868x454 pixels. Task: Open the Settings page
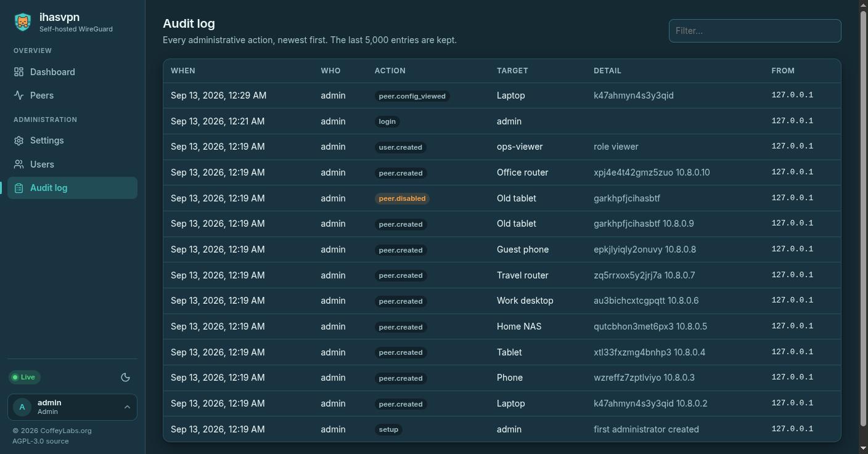coord(72,140)
